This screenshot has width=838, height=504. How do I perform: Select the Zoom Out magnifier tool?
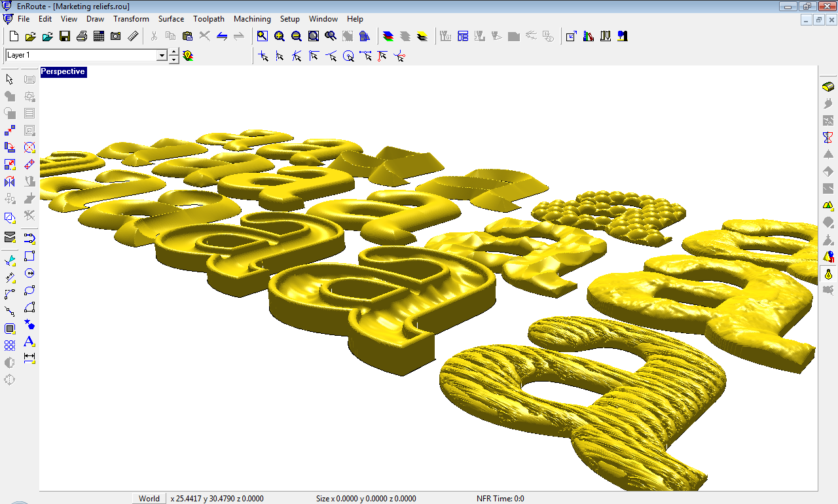[297, 36]
